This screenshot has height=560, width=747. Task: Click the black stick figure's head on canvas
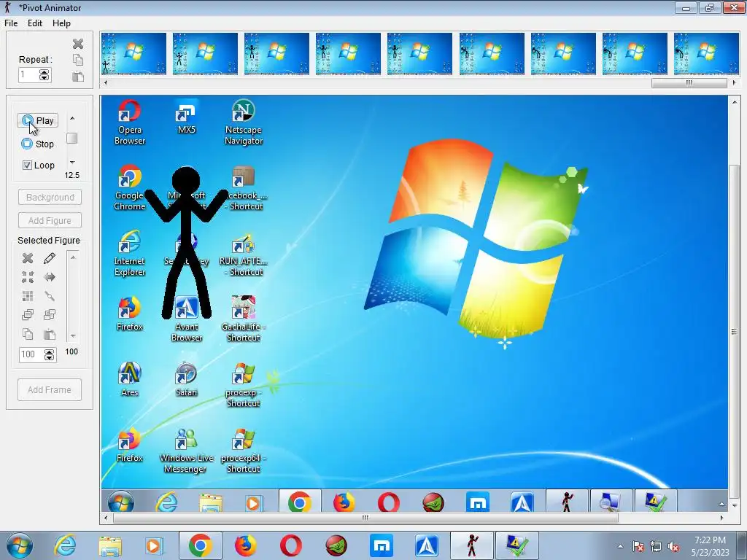pos(186,182)
